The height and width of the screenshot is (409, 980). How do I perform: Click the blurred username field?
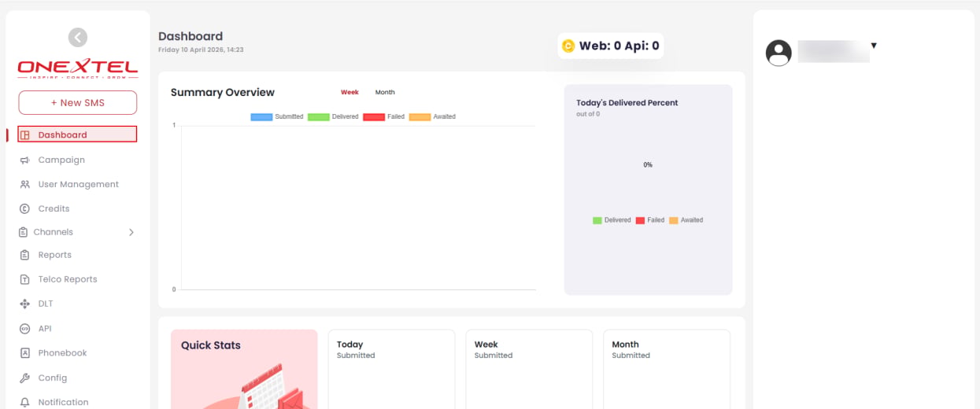pos(834,51)
